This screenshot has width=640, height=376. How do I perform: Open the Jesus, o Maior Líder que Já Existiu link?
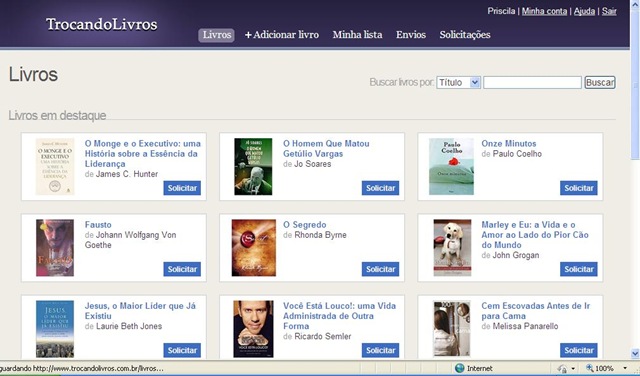pyautogui.click(x=140, y=311)
